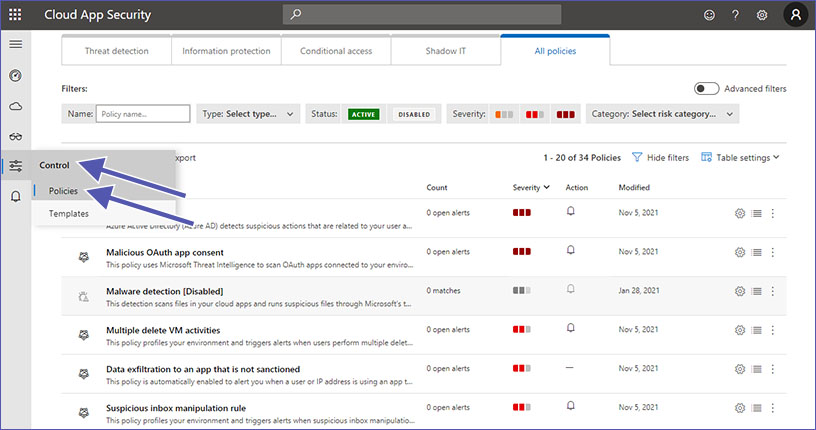Open the Investigate glasses icon in sidebar
The height and width of the screenshot is (430, 816).
[x=16, y=136]
